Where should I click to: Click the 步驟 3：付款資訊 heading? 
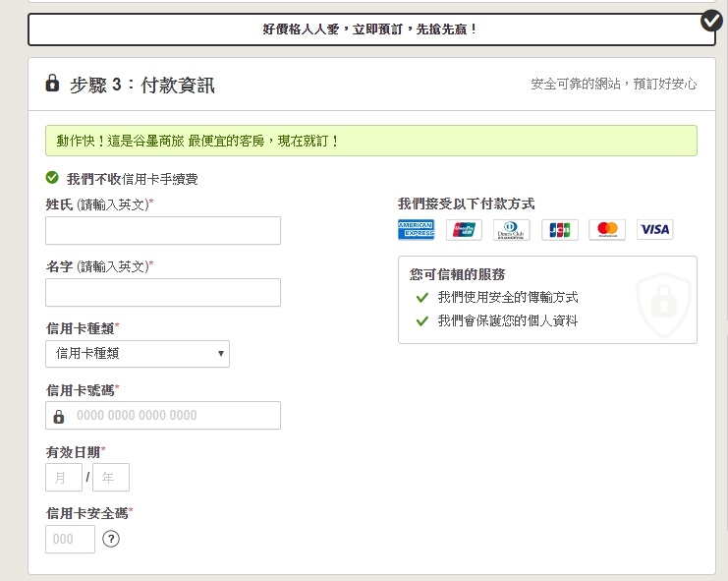point(142,85)
